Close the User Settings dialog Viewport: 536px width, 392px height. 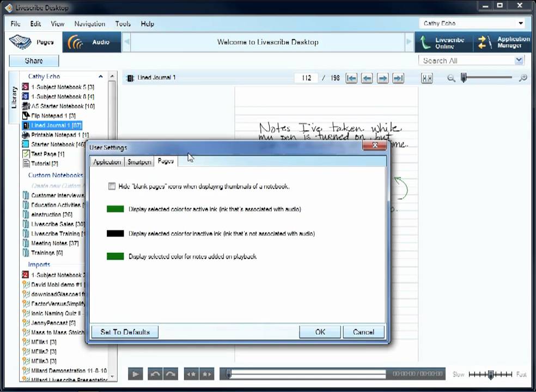click(375, 145)
